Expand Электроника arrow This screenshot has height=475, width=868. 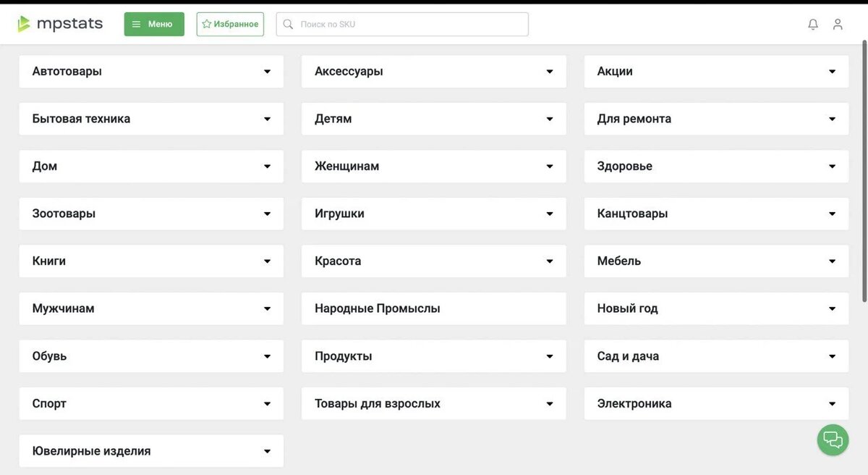(x=832, y=404)
